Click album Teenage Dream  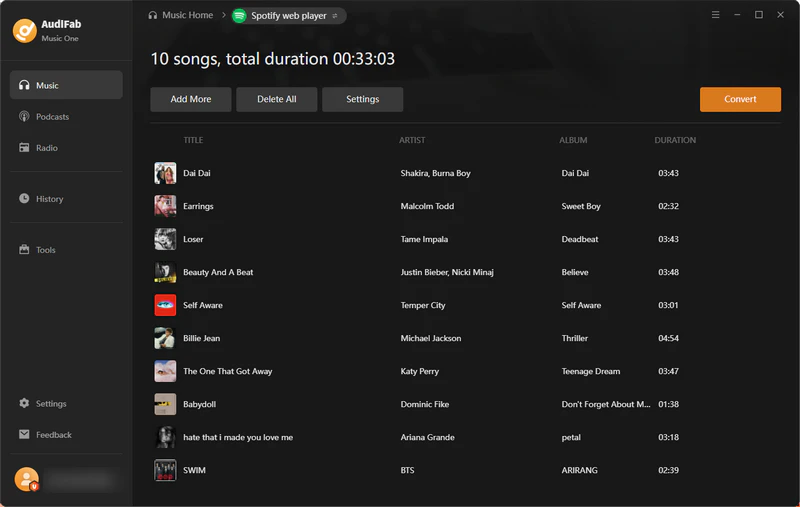pyautogui.click(x=591, y=371)
